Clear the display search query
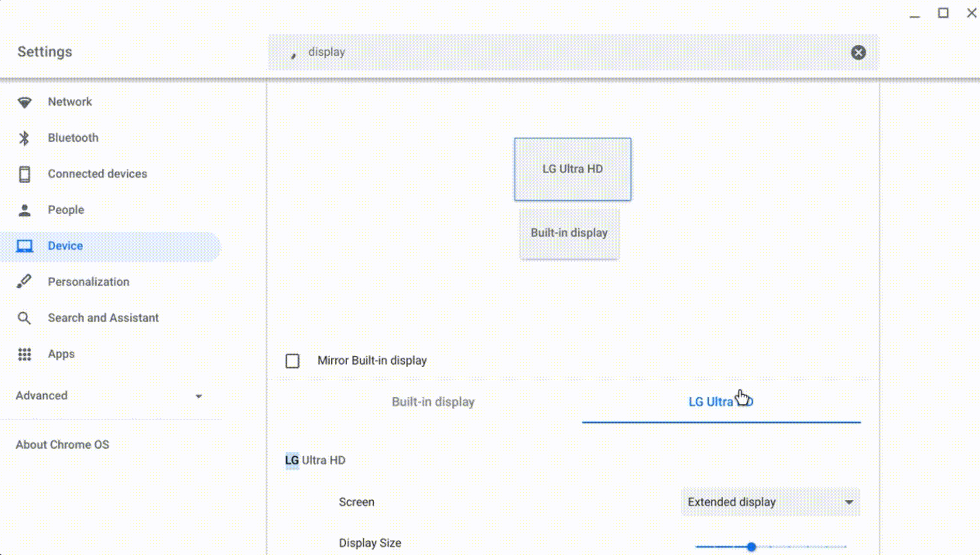The image size is (980, 555). point(858,53)
